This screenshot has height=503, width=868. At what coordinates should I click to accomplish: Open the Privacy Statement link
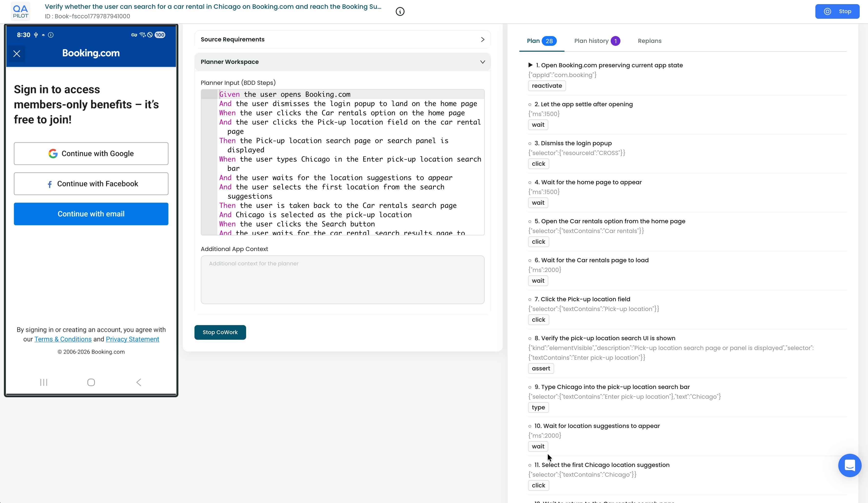[132, 339]
